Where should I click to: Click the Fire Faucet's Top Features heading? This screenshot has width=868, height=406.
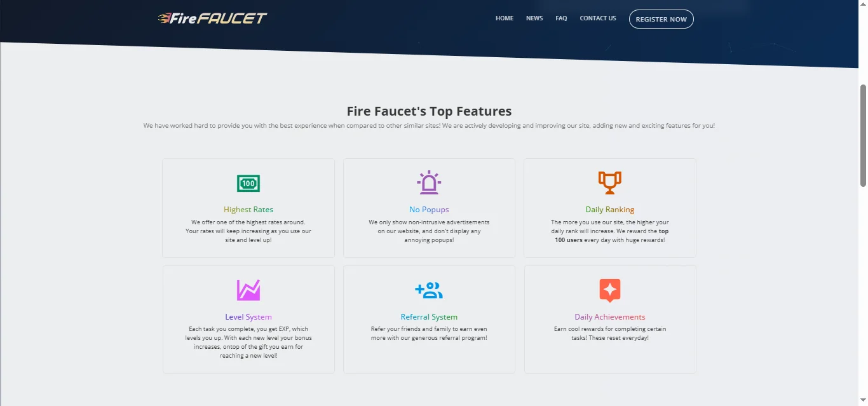pyautogui.click(x=429, y=112)
